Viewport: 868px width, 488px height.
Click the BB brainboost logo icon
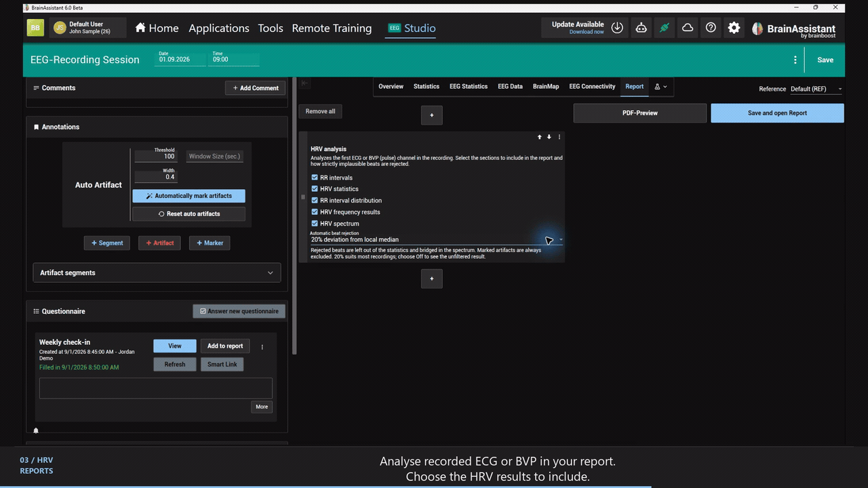pyautogui.click(x=35, y=28)
